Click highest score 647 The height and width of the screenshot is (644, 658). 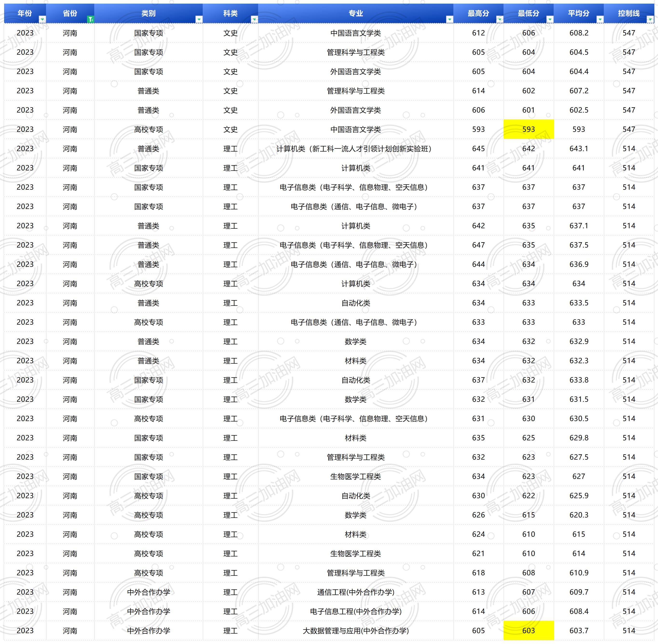click(x=478, y=245)
